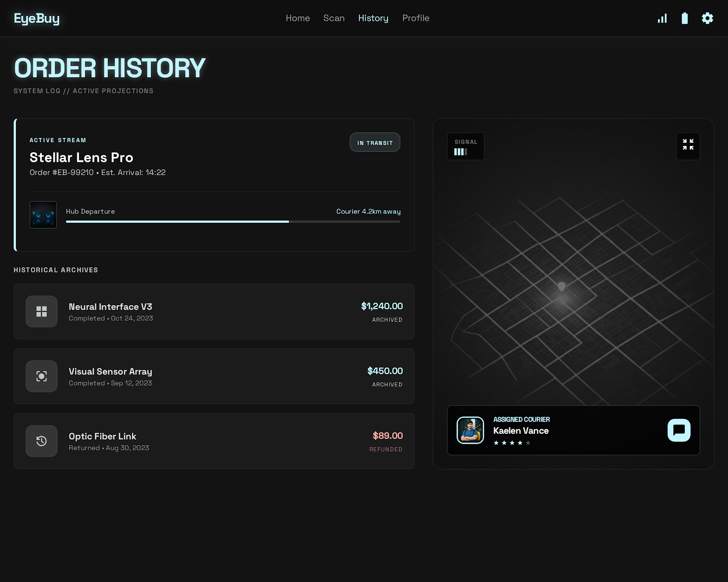
Task: Click the Kaelen Vance courier name
Action: pos(521,431)
